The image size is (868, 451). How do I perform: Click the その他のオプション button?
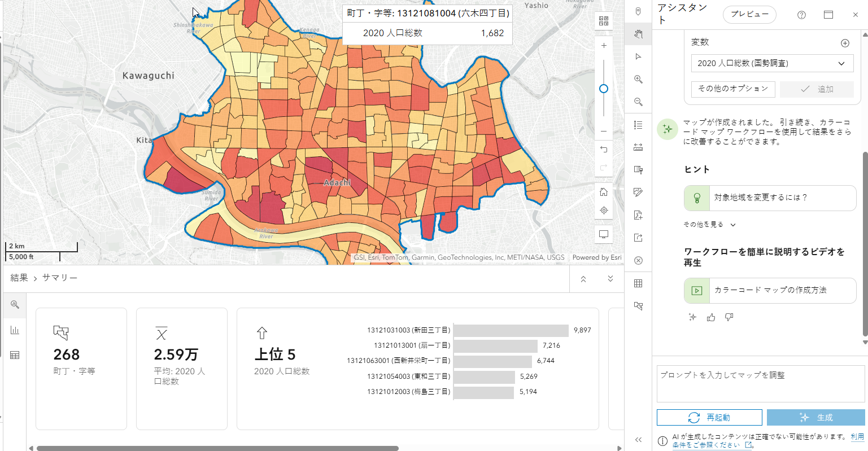pos(733,89)
